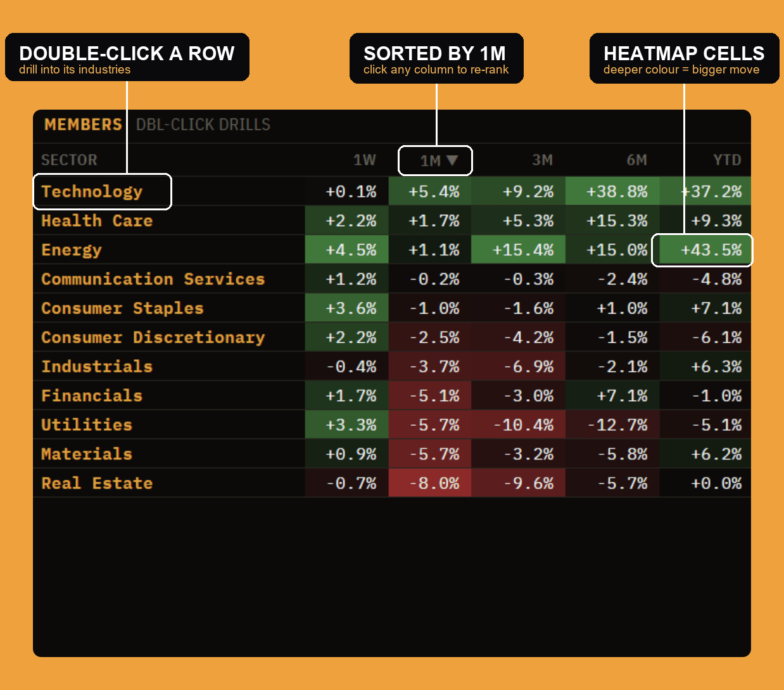Click Energy's 1W cell +4.5%

point(347,250)
